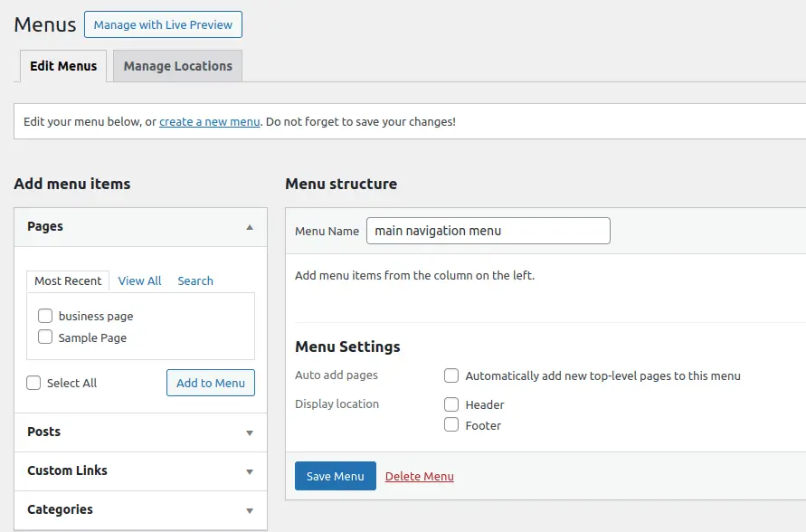Click the Save Menu button

[x=335, y=475]
